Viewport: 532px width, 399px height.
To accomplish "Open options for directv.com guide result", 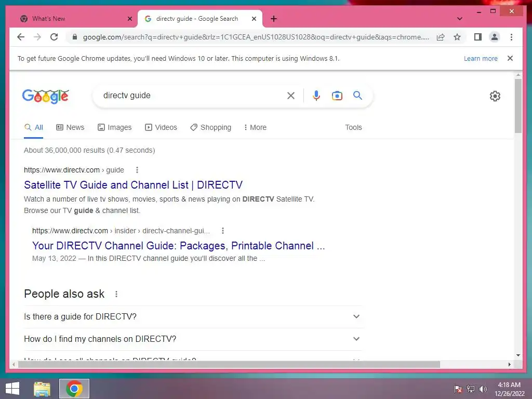I will (137, 170).
